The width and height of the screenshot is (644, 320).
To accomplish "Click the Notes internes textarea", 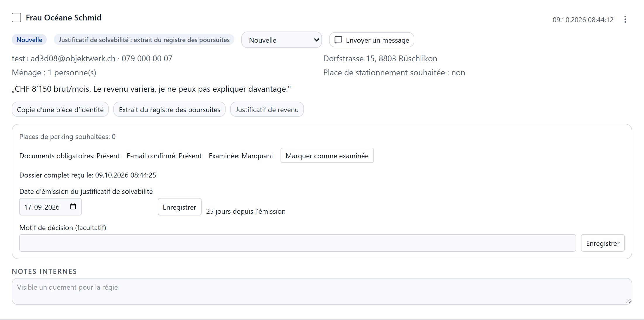I will (x=322, y=291).
